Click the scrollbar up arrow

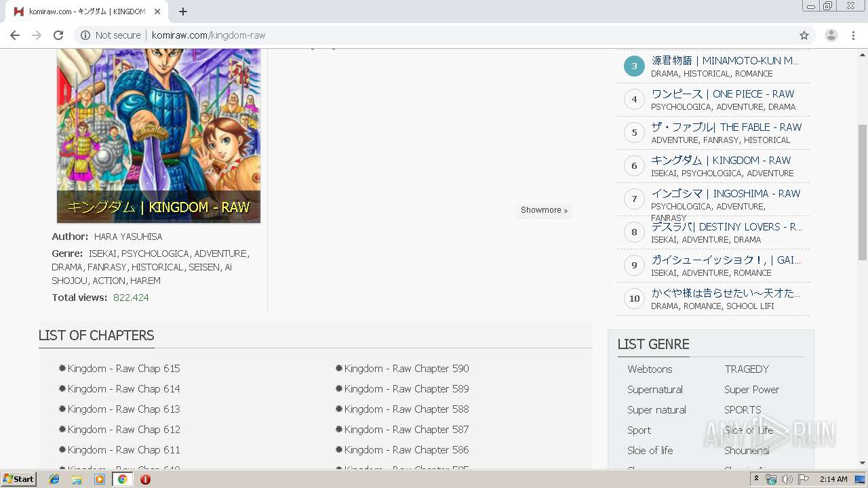click(x=863, y=54)
